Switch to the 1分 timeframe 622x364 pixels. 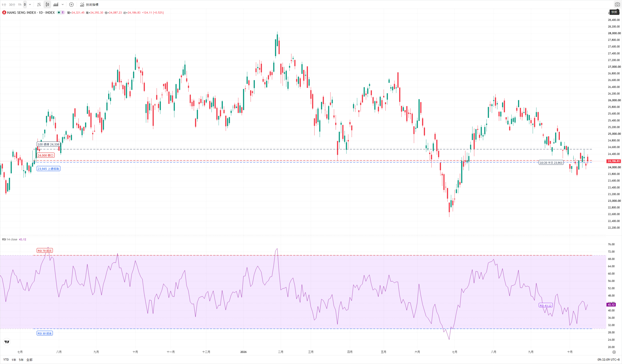click(x=4, y=4)
